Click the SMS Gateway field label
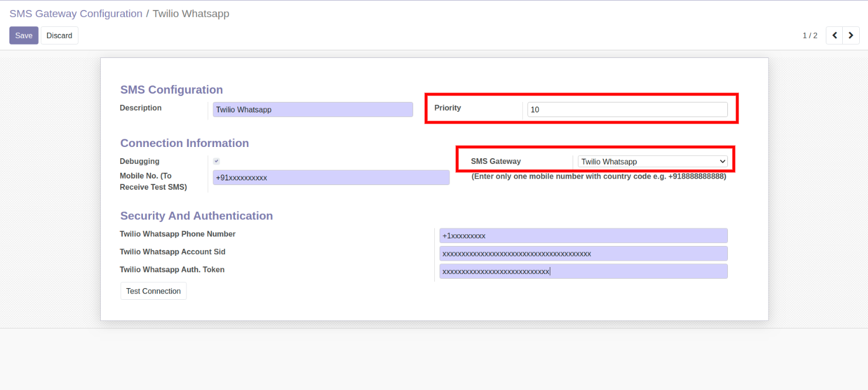The image size is (868, 390). (x=496, y=161)
